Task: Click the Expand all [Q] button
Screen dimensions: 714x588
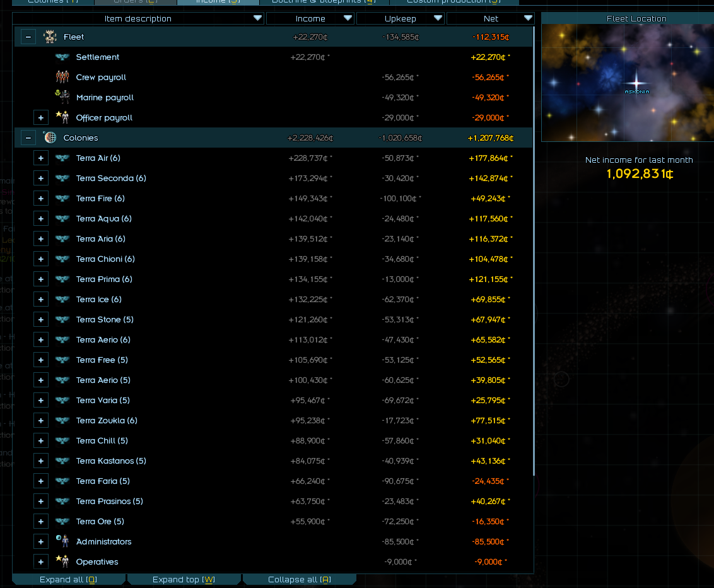Action: [x=68, y=579]
